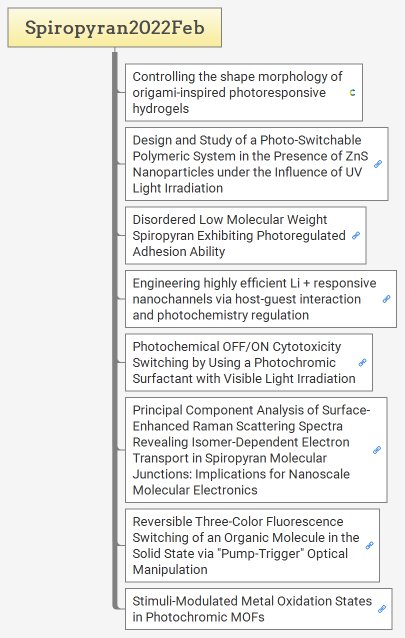Select the Photo-Switchable Polymeric System node

coord(257,164)
